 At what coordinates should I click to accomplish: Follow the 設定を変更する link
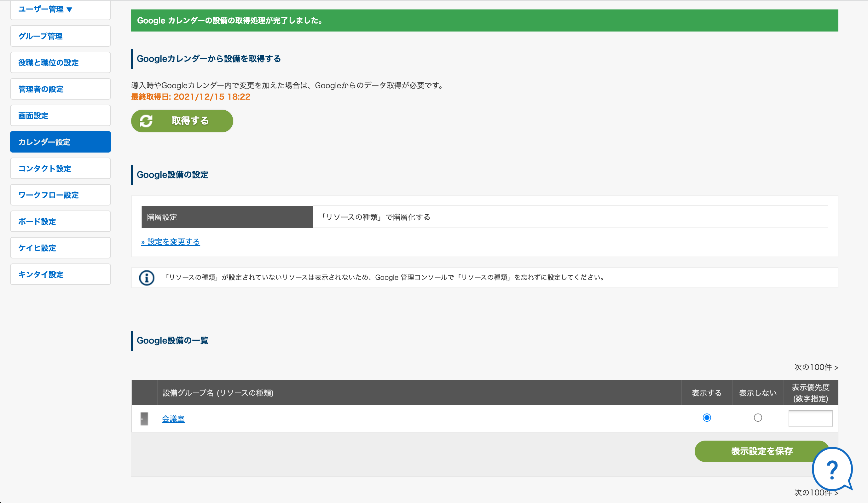point(171,242)
